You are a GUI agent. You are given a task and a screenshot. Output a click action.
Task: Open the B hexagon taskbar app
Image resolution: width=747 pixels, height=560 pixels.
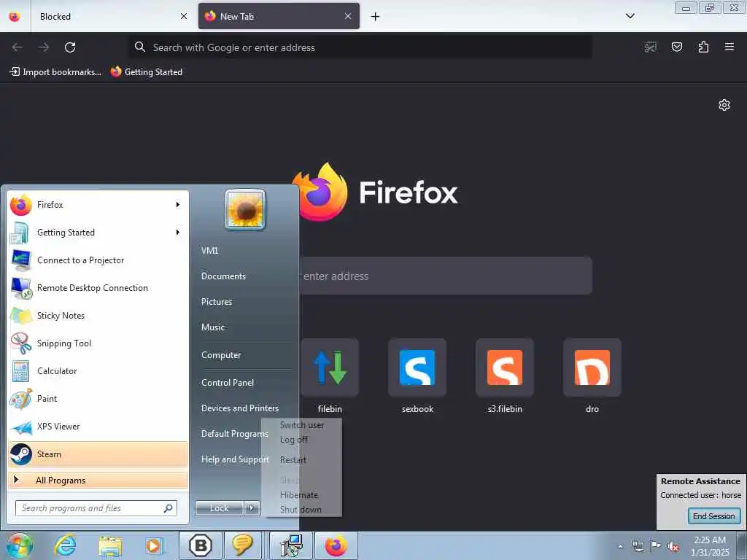[201, 545]
